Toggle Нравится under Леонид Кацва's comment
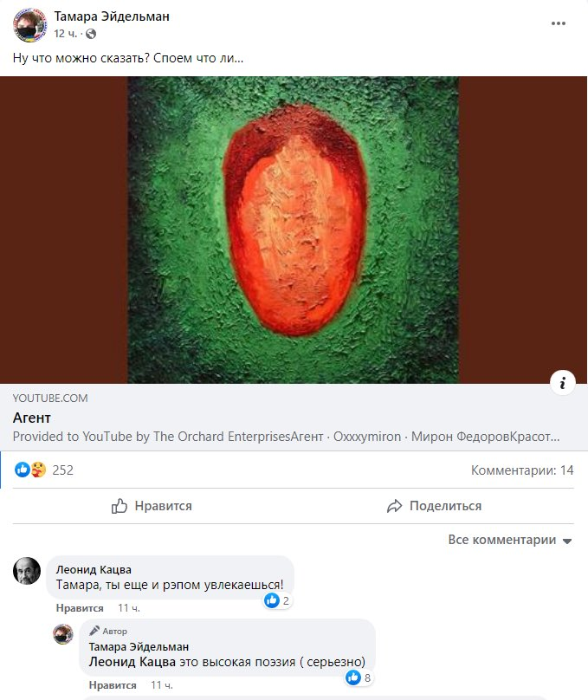Screen dimensions: 588x700 (80, 608)
